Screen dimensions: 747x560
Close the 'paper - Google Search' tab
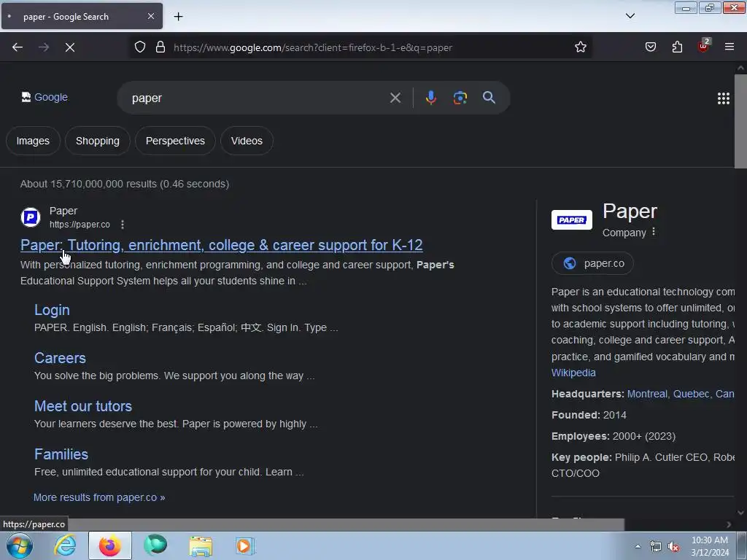(x=150, y=16)
